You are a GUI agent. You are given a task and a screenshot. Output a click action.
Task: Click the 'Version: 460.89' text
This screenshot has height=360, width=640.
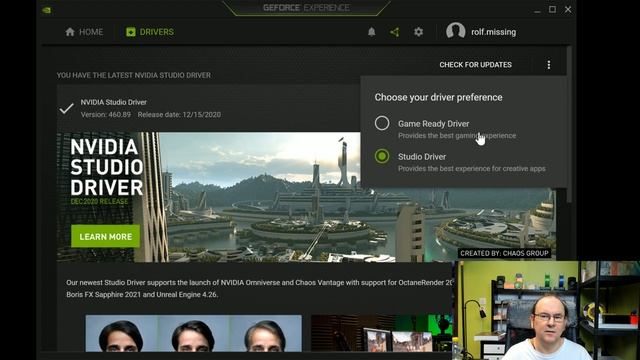click(x=106, y=115)
